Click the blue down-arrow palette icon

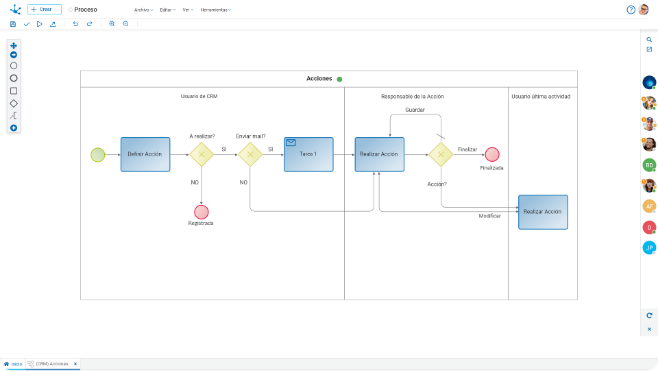pyautogui.click(x=13, y=128)
